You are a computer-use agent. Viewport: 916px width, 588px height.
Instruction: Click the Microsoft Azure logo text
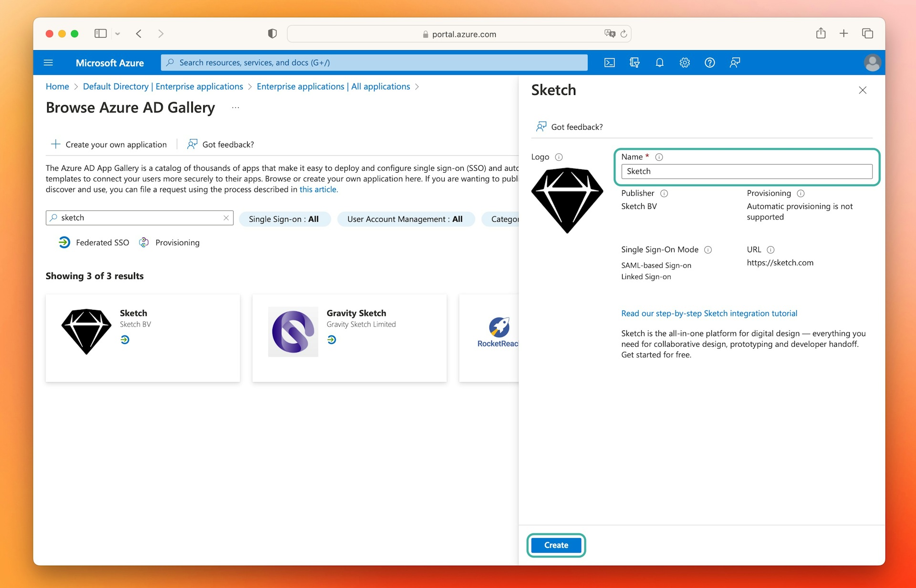pyautogui.click(x=110, y=63)
